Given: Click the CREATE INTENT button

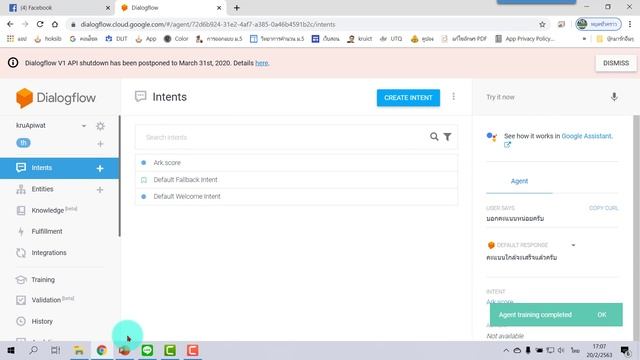Looking at the screenshot, I should pyautogui.click(x=408, y=98).
